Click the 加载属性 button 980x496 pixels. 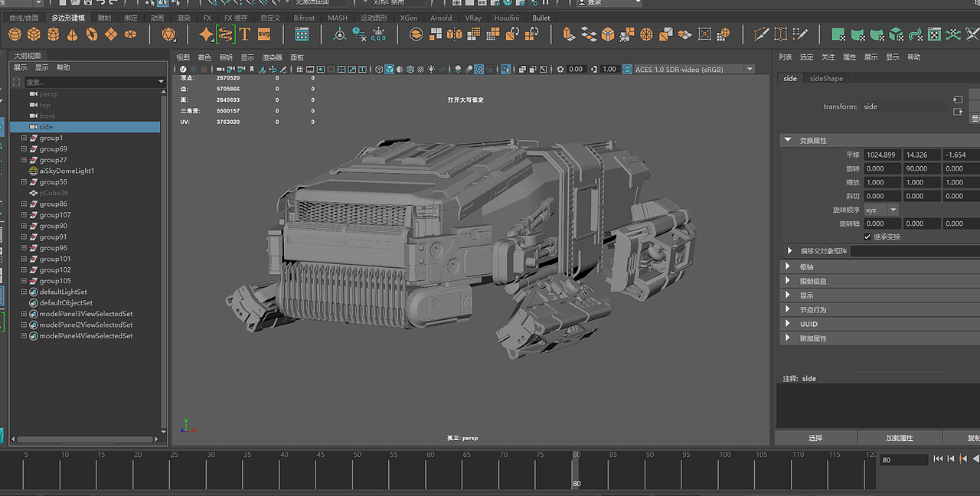click(900, 438)
